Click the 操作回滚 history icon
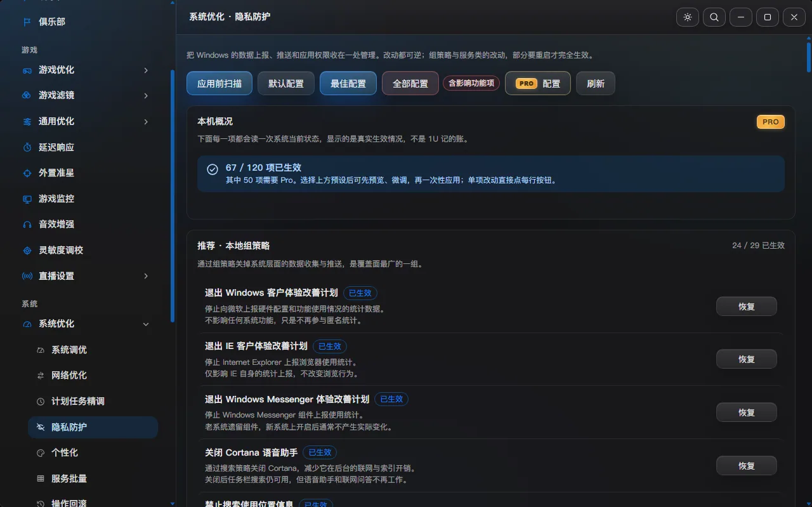This screenshot has height=507, width=812. click(41, 503)
